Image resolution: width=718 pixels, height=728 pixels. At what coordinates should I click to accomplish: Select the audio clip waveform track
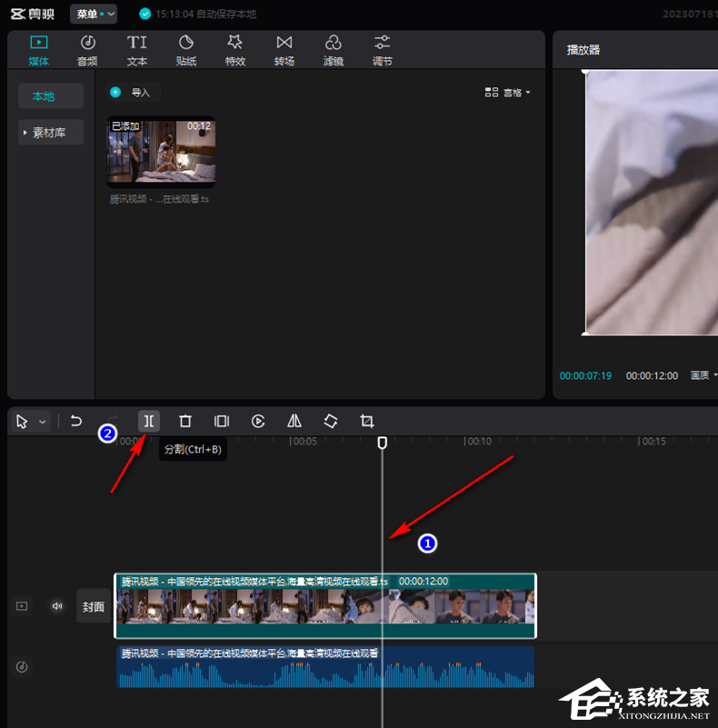point(325,667)
